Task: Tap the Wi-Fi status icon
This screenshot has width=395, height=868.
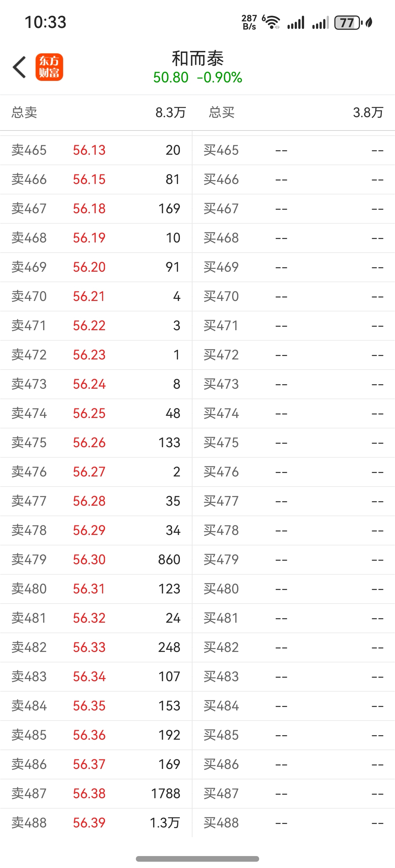Action: coord(271,23)
